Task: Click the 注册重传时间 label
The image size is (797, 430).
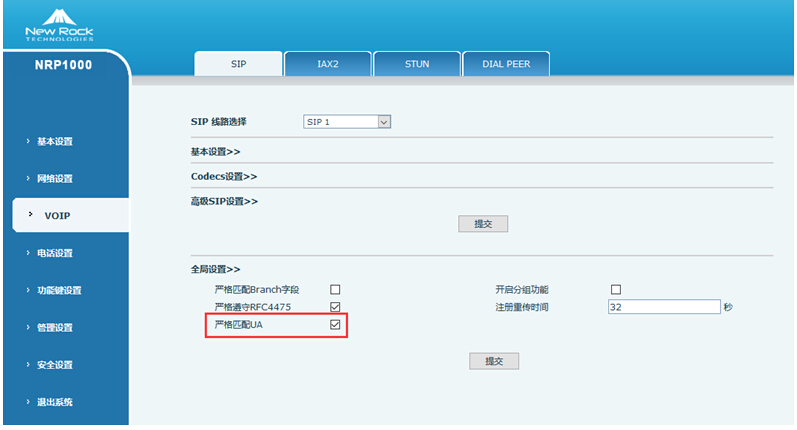Action: [x=522, y=307]
